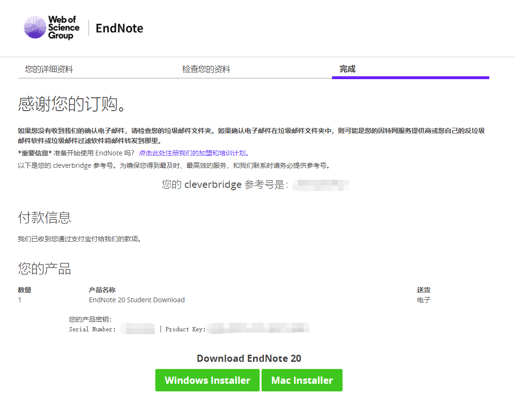Click the 您的产品 heading
515x420 pixels.
coord(44,268)
